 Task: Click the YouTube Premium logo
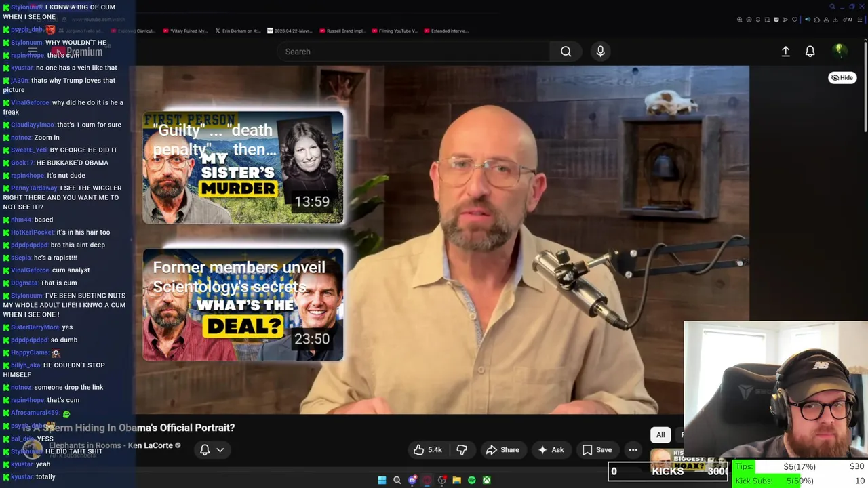(x=76, y=52)
